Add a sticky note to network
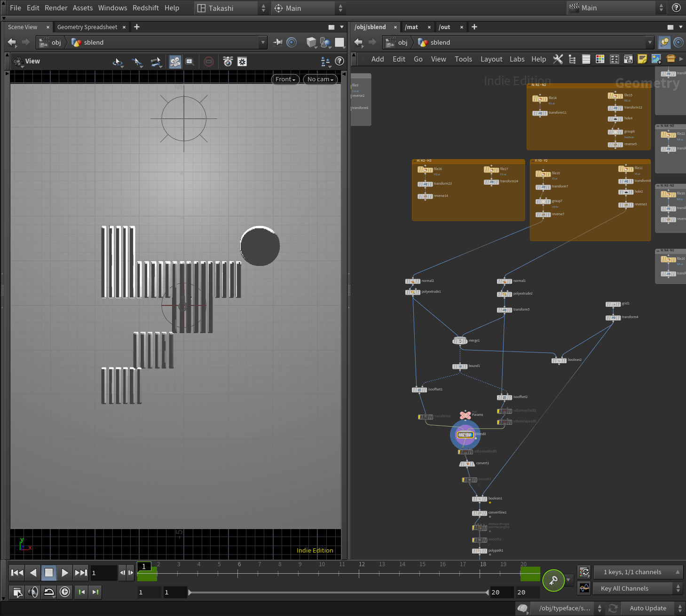The height and width of the screenshot is (616, 686). click(642, 59)
